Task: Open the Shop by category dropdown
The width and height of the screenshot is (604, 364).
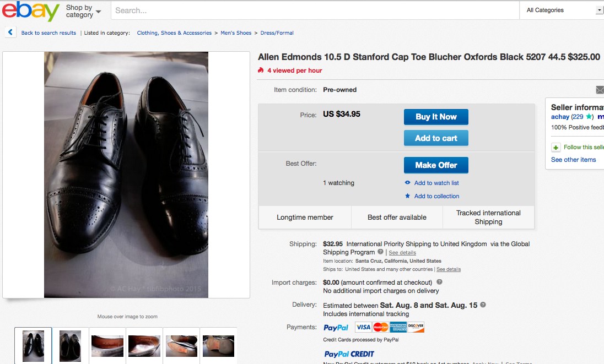Action: coord(80,9)
